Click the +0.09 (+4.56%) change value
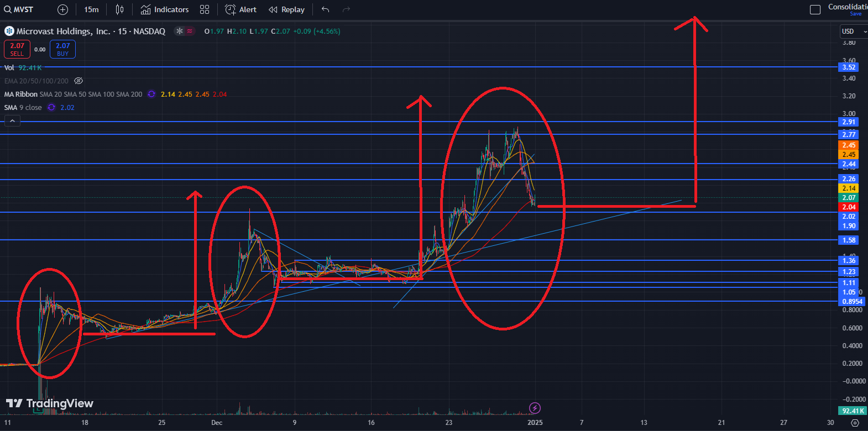Image resolution: width=868 pixels, height=431 pixels. 317,31
